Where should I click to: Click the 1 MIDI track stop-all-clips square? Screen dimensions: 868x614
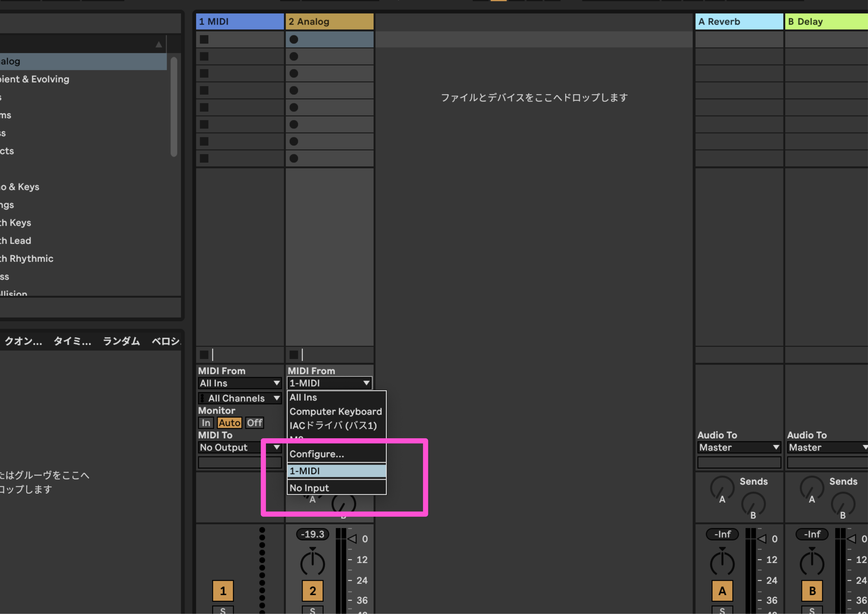point(204,355)
